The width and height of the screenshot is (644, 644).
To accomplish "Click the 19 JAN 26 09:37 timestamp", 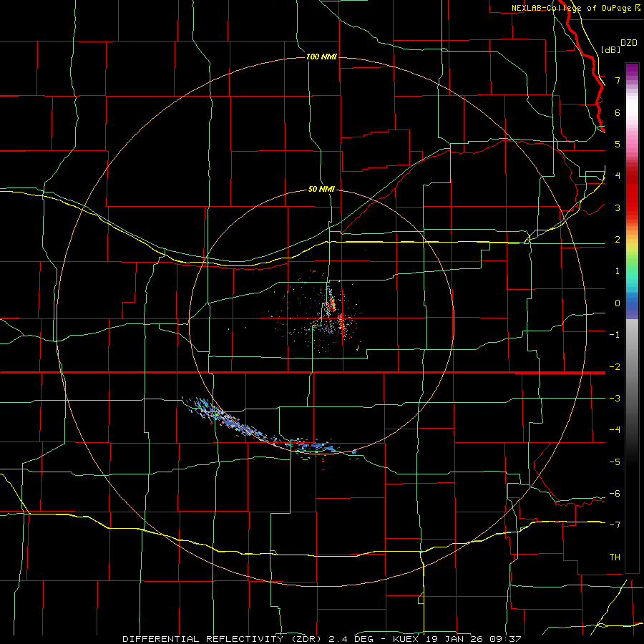I will coord(474,639).
